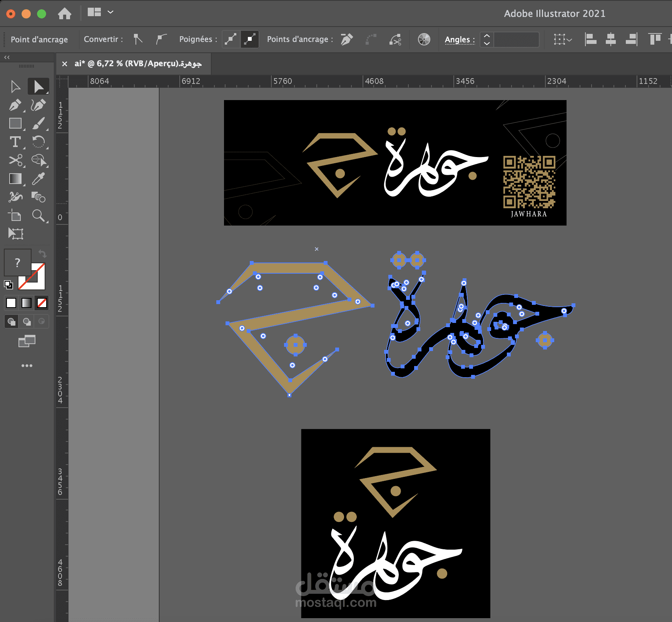Select the Gradient tool
672x622 pixels.
click(15, 179)
